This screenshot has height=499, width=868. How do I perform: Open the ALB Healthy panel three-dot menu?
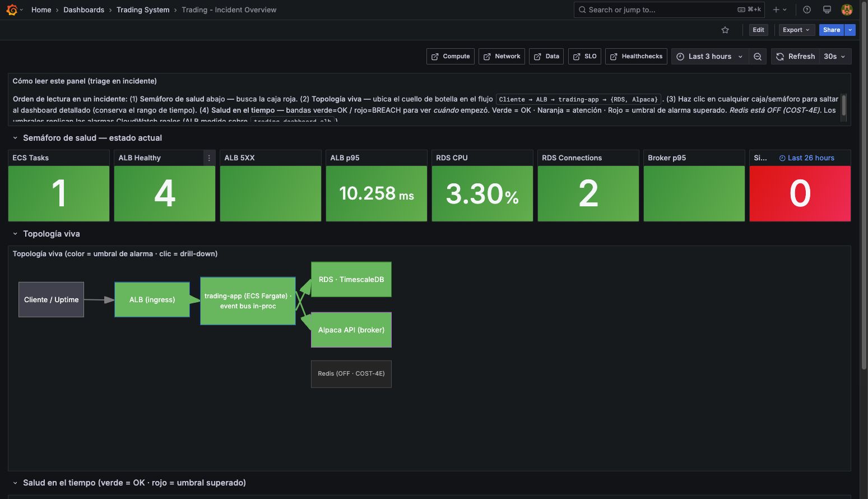point(209,158)
